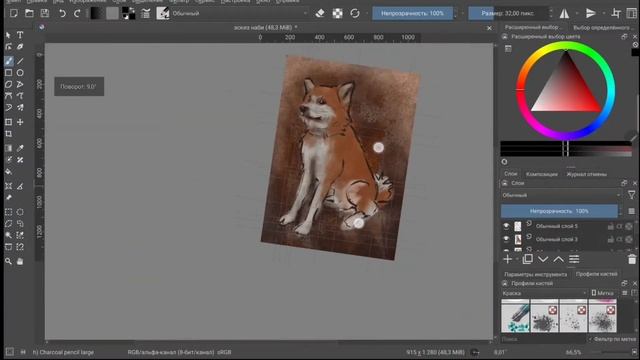Add a new layer with plus button

click(507, 259)
